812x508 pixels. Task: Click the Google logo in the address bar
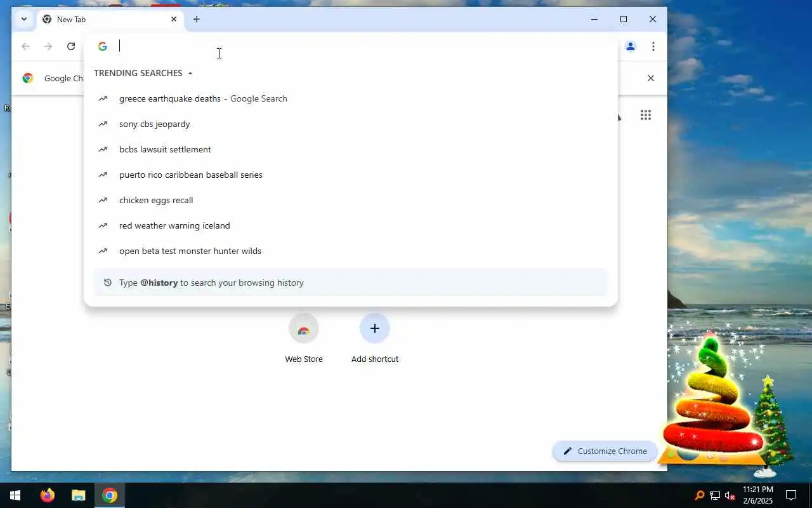(103, 46)
